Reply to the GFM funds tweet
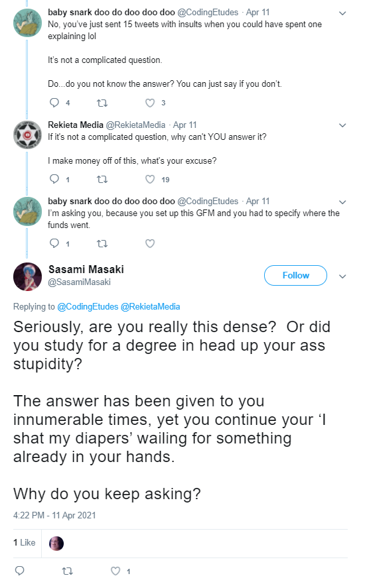 click(x=54, y=243)
